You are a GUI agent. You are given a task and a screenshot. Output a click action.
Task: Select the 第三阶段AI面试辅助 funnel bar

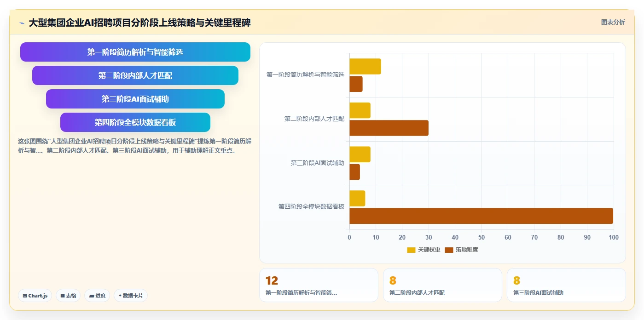[135, 99]
